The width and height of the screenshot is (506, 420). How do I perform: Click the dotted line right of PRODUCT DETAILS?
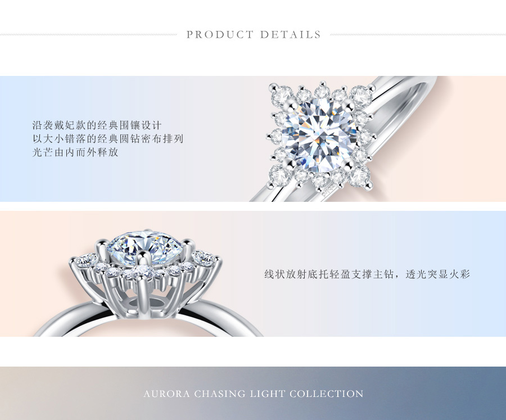(418, 34)
